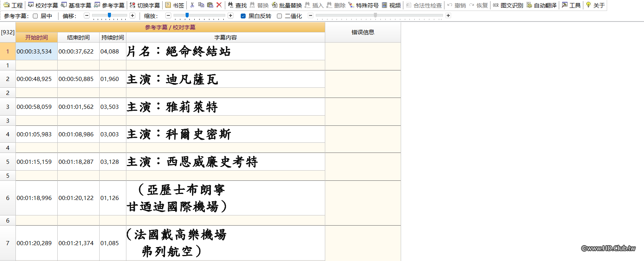Open the 工程 project menu

[13, 5]
